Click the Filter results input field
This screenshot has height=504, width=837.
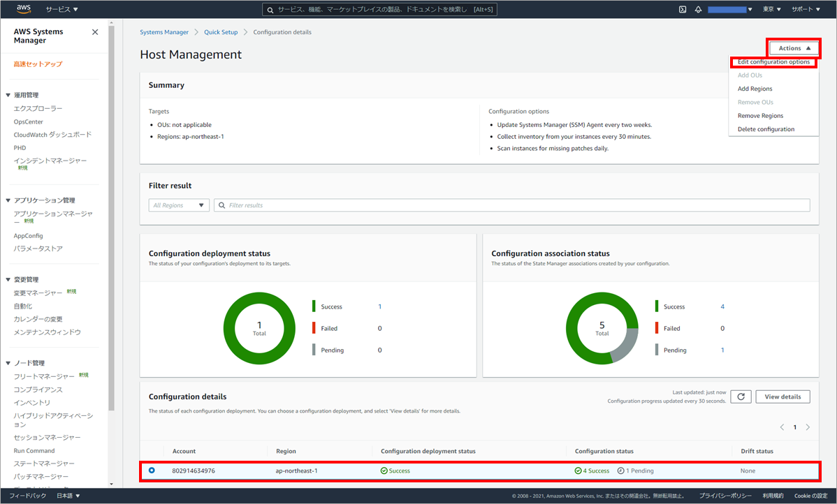click(512, 205)
